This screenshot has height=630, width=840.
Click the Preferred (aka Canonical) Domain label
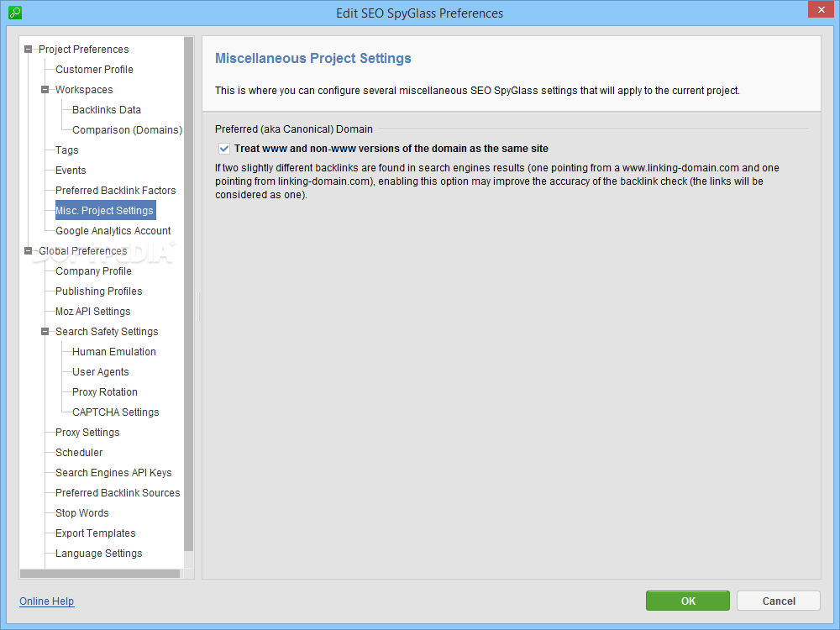click(293, 129)
